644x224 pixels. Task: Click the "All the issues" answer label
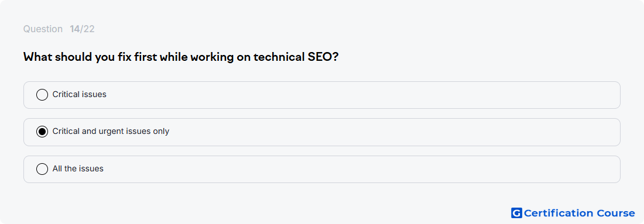click(78, 168)
